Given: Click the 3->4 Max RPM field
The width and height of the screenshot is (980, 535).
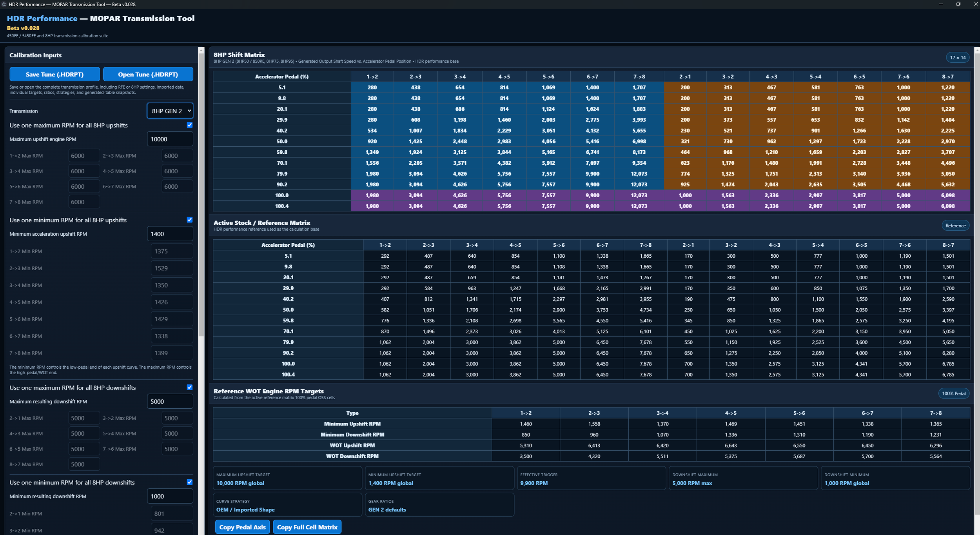Looking at the screenshot, I should click(x=84, y=171).
